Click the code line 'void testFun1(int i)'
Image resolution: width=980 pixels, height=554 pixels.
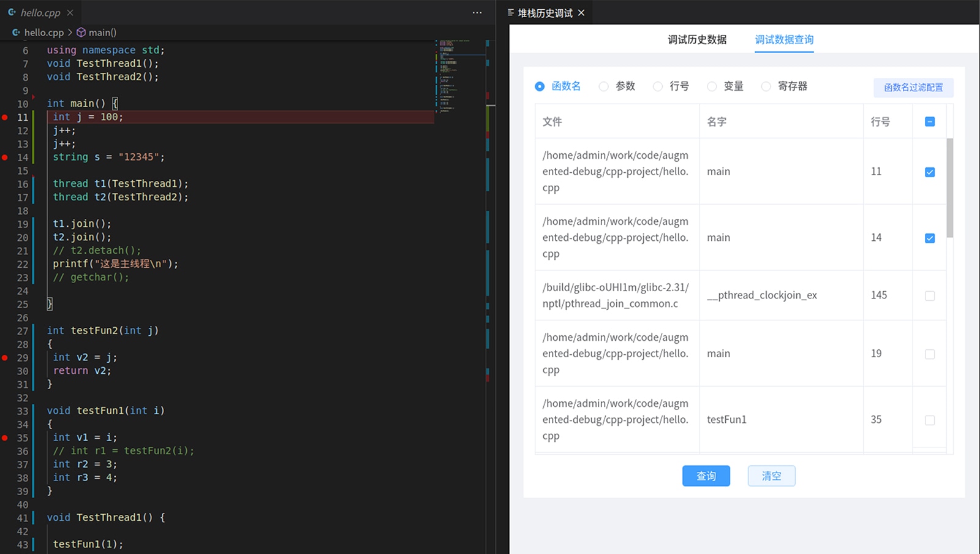106,411
